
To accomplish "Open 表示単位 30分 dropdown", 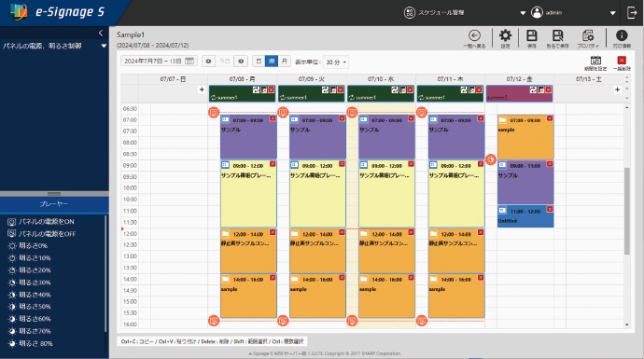I will (x=336, y=62).
